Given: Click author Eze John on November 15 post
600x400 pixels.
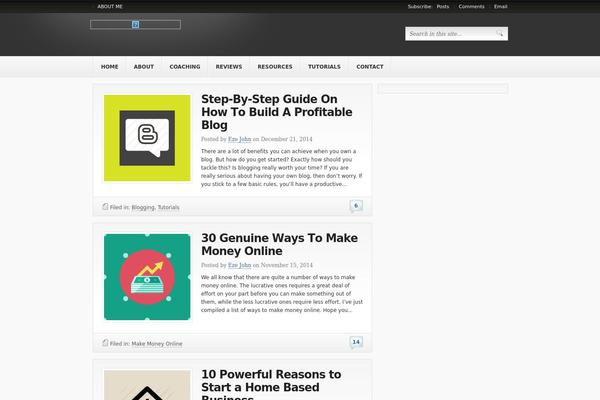Looking at the screenshot, I should click(x=240, y=265).
